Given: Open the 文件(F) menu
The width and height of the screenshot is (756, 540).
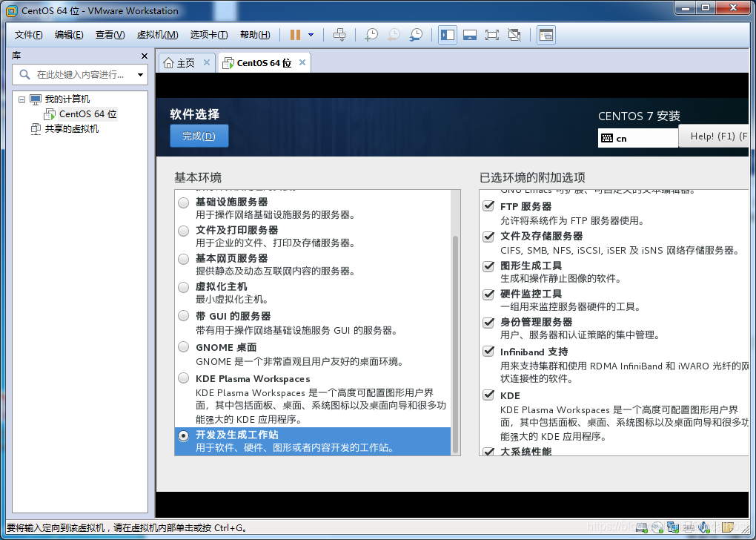Looking at the screenshot, I should (x=28, y=35).
